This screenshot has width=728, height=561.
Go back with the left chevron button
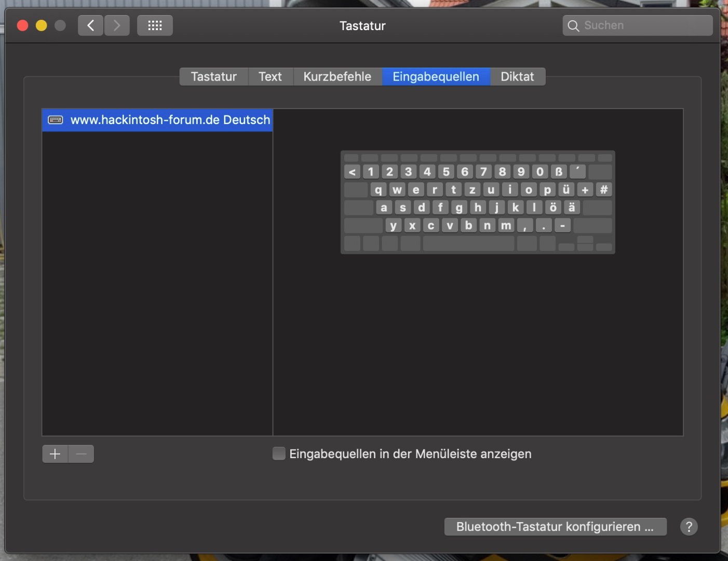90,25
